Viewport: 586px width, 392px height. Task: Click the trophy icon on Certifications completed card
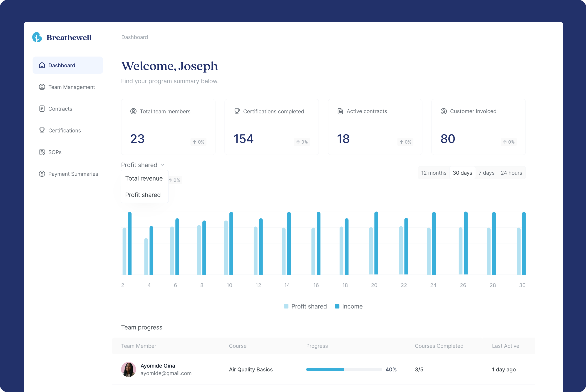(237, 111)
